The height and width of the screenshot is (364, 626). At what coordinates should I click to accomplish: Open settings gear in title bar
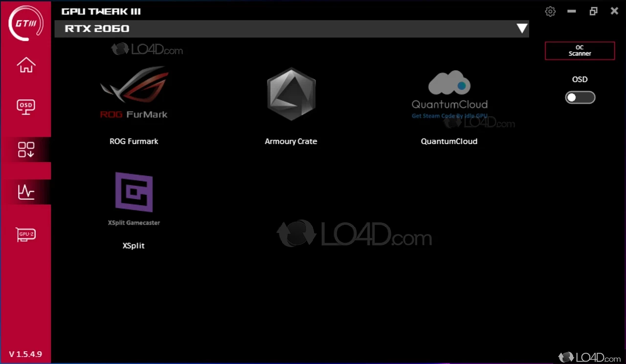coord(550,12)
